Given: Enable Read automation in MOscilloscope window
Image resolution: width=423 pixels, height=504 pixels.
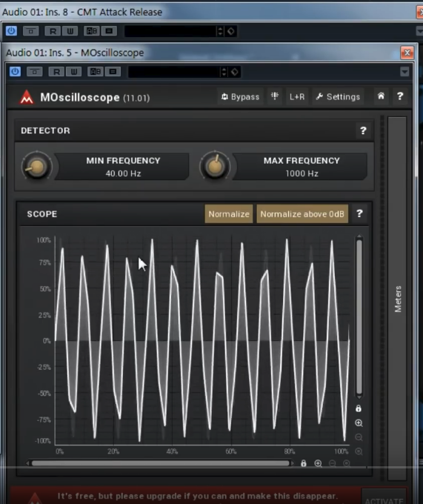Looking at the screenshot, I should 56,71.
